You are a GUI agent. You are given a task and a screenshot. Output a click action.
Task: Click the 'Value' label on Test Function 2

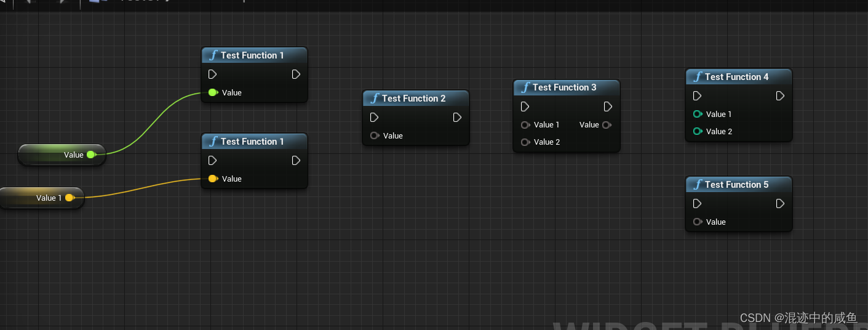[393, 135]
